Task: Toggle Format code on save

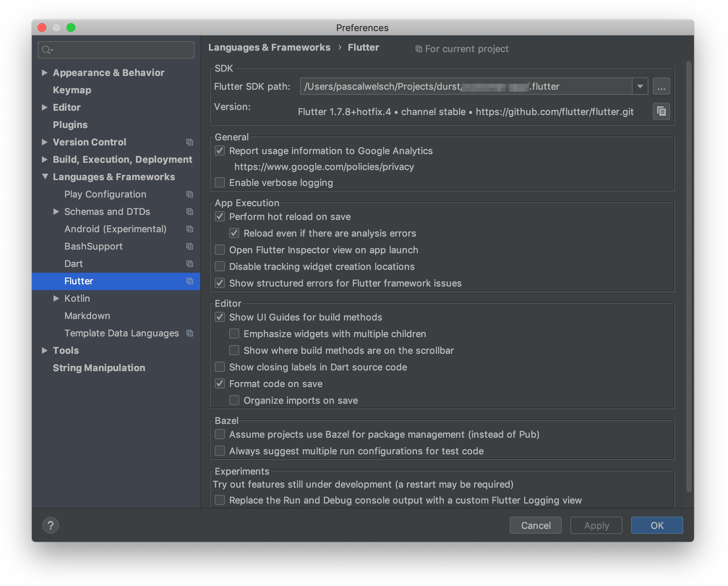Action: pos(220,384)
